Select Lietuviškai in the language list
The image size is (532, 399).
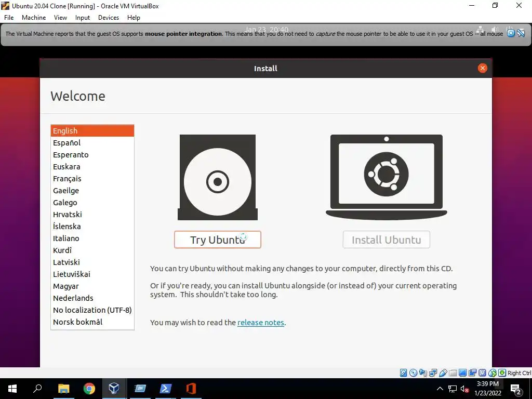[92, 274]
